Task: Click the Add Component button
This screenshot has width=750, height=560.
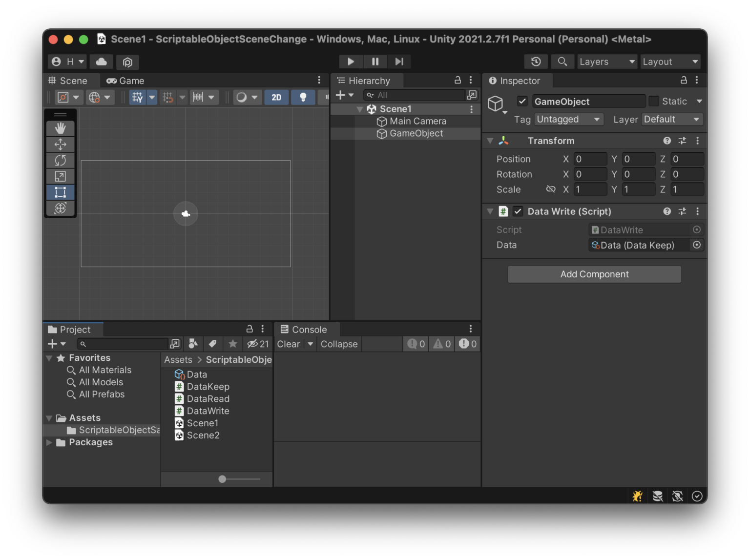Action: click(x=594, y=274)
